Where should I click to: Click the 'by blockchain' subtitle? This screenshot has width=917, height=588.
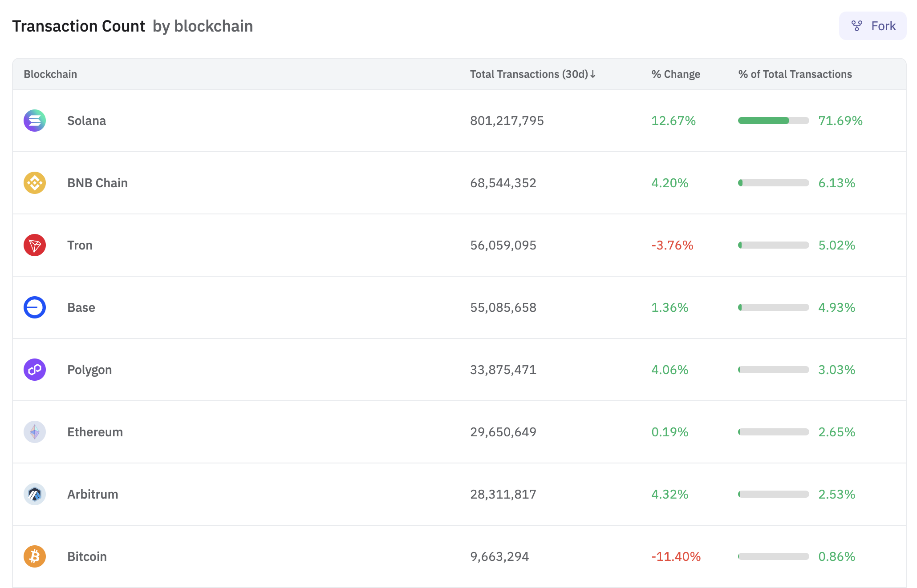[203, 27]
